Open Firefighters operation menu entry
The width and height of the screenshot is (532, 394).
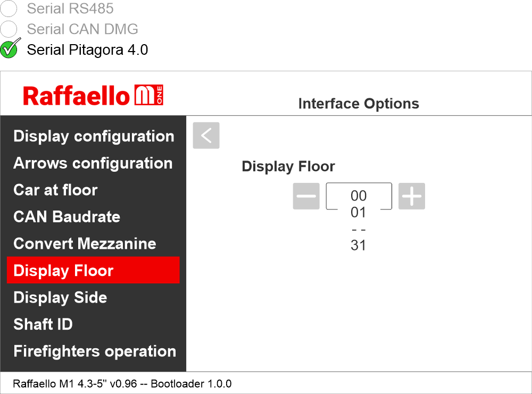pos(95,351)
